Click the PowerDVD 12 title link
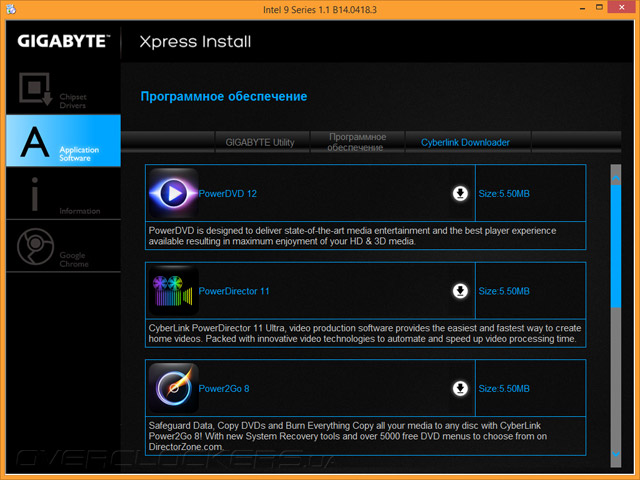The image size is (640, 480). 227,193
